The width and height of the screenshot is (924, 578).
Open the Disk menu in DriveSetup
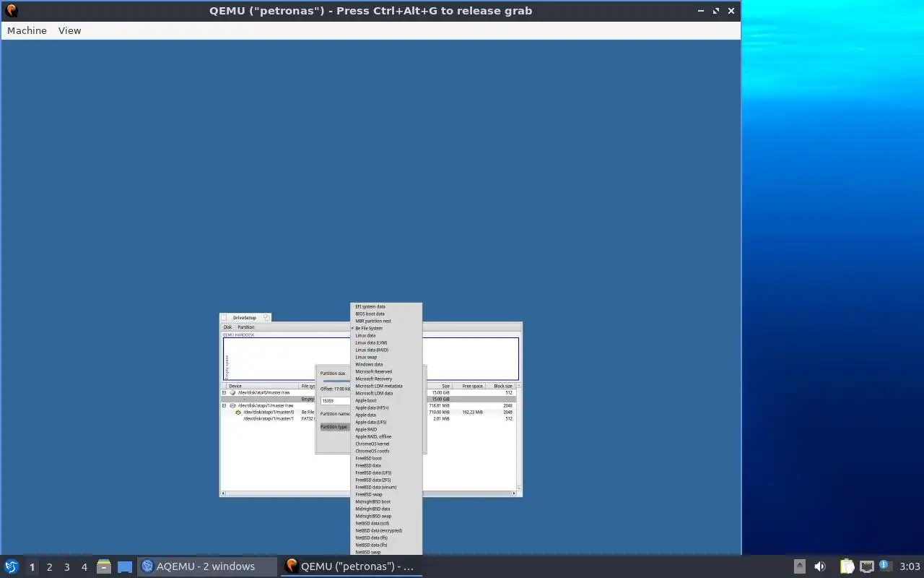(227, 327)
